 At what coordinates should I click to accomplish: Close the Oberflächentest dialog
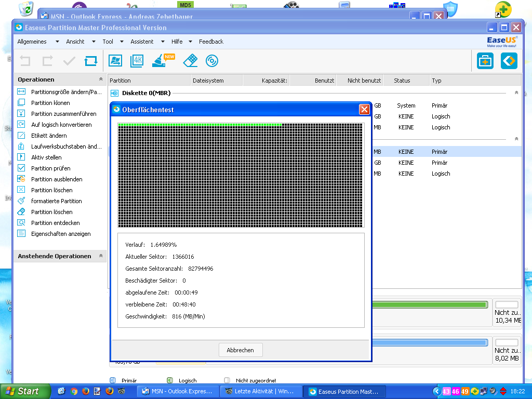click(x=364, y=109)
